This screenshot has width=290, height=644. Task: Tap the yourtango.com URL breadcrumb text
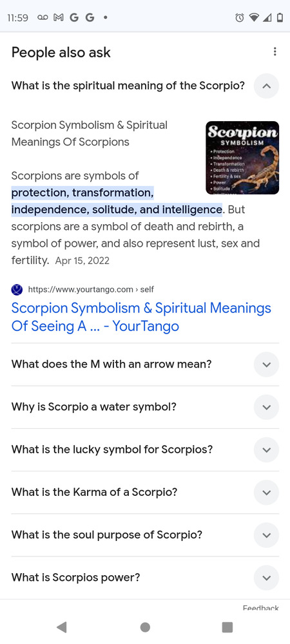[x=91, y=290]
